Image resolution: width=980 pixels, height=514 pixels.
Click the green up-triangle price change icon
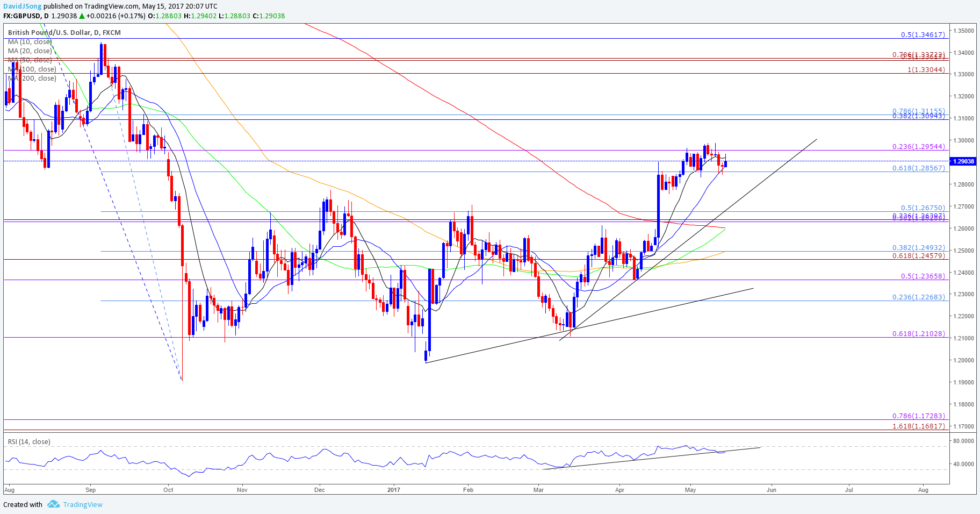click(82, 16)
